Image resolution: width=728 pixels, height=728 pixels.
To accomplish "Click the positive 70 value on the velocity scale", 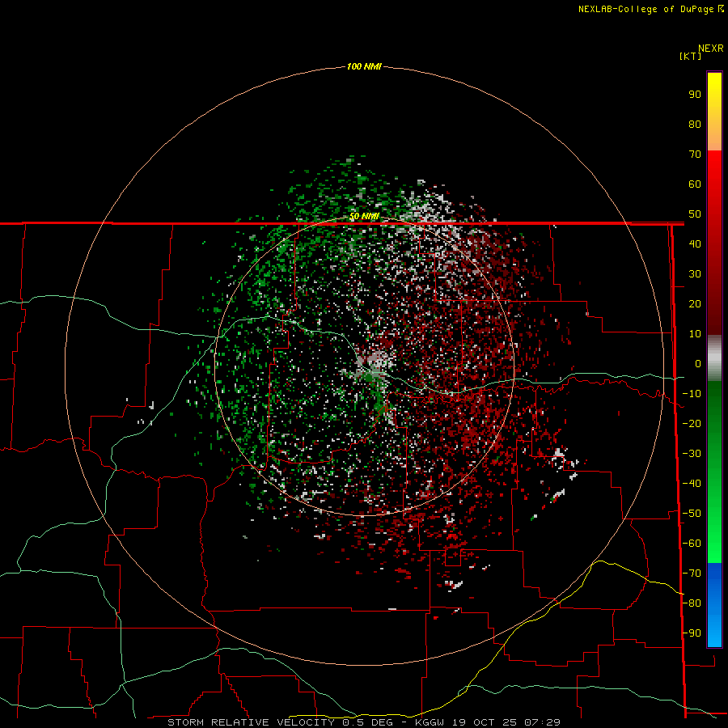I will coord(695,154).
